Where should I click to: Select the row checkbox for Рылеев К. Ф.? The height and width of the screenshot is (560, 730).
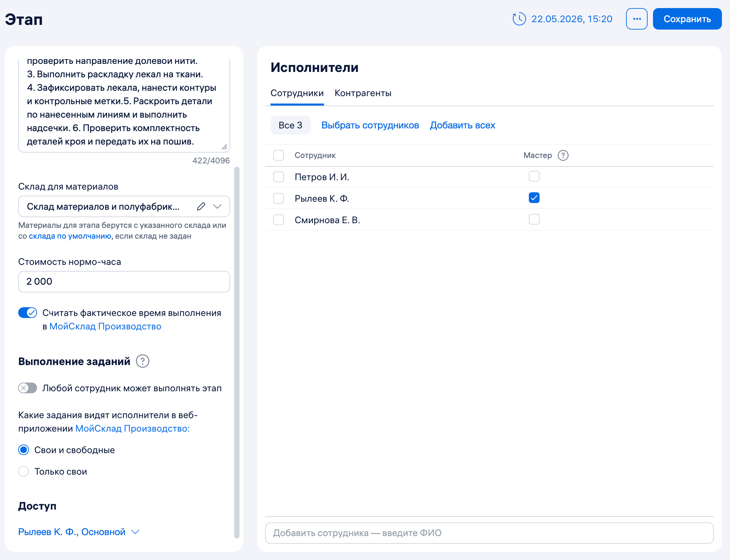279,198
